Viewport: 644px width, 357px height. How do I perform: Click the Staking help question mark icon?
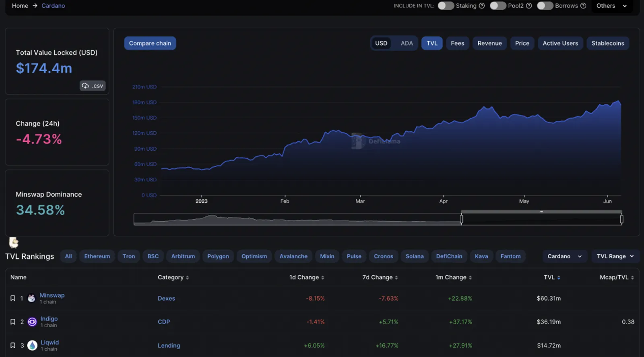(x=481, y=6)
